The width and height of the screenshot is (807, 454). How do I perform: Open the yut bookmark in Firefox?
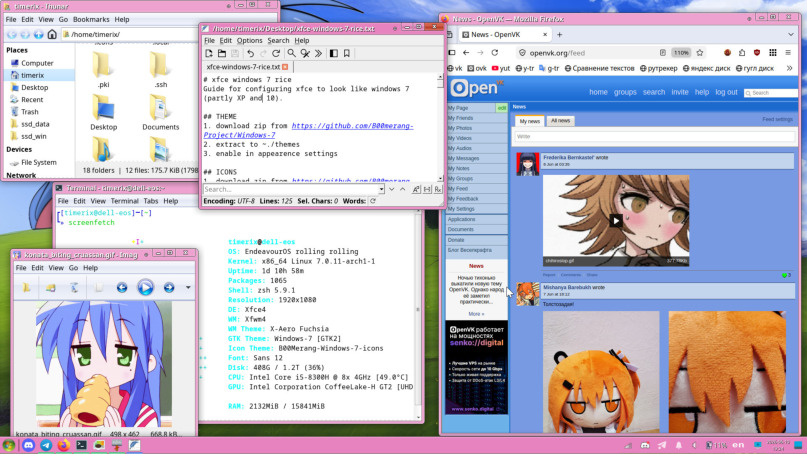[501, 68]
